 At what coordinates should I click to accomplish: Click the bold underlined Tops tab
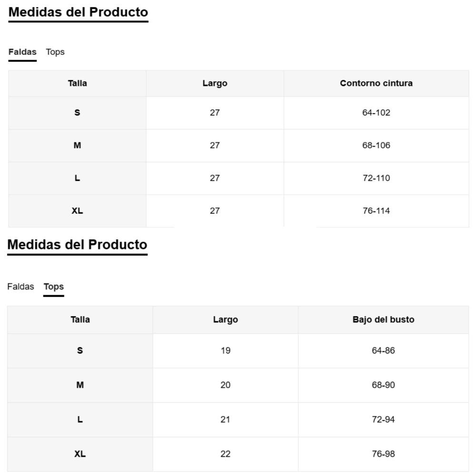[54, 287]
